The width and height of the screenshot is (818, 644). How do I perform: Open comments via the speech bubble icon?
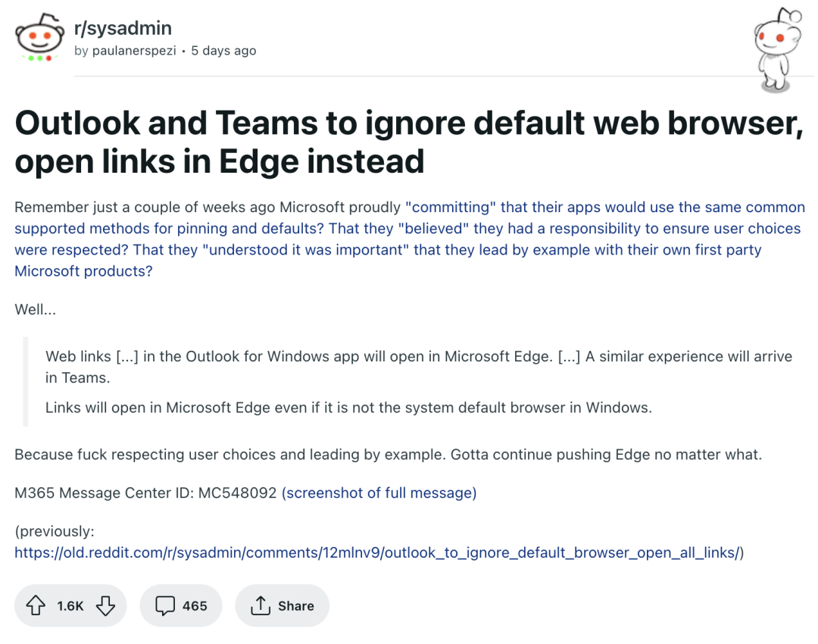coord(165,605)
